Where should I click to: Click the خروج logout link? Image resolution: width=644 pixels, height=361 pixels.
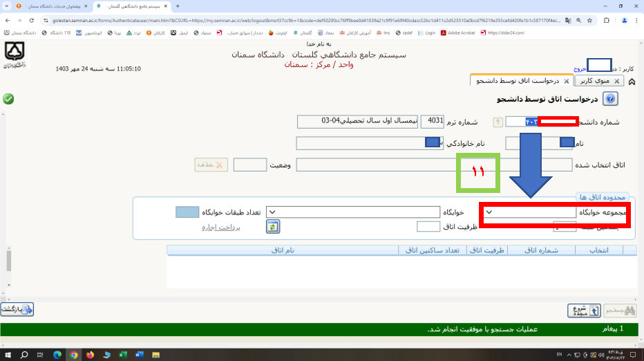(x=580, y=69)
